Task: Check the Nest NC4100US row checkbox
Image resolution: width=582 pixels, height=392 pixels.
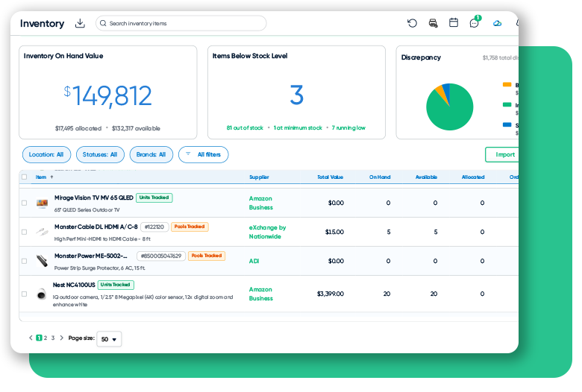Action: (x=24, y=294)
